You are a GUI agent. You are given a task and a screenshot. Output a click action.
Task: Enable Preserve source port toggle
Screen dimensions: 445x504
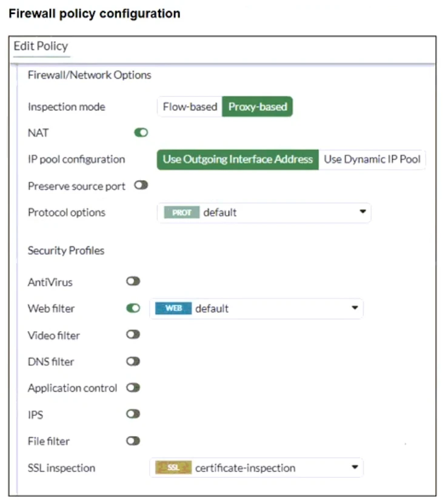tap(141, 186)
